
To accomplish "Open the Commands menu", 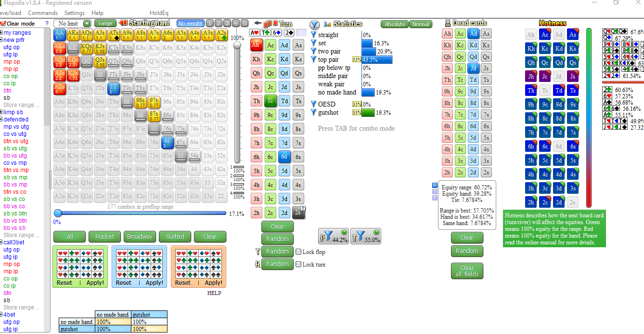I will pos(43,13).
